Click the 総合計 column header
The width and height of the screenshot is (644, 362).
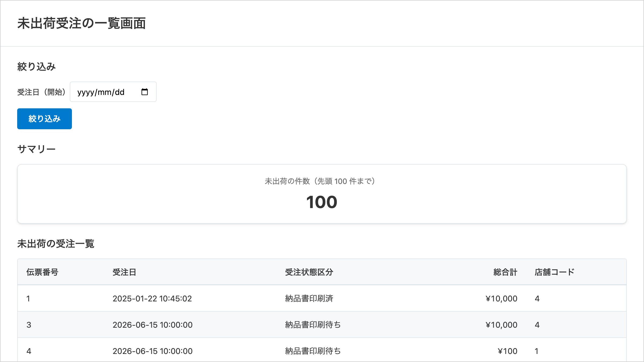click(x=505, y=272)
